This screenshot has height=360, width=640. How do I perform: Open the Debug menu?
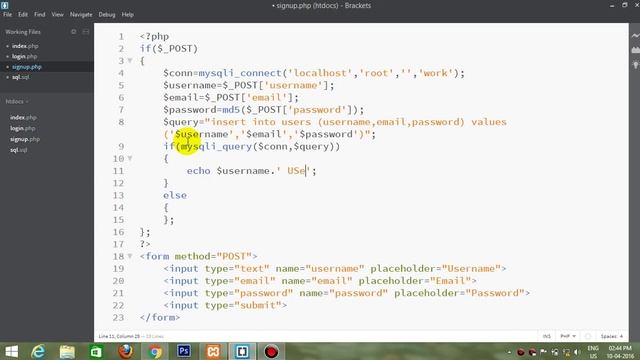(x=107, y=14)
